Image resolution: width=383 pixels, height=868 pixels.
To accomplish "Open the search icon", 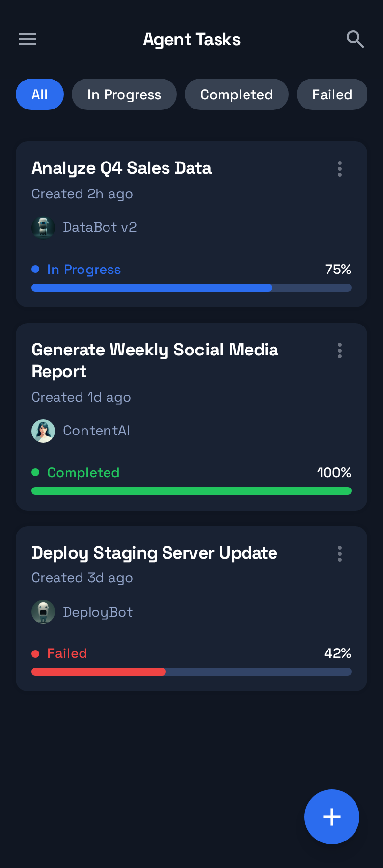I will tap(355, 39).
